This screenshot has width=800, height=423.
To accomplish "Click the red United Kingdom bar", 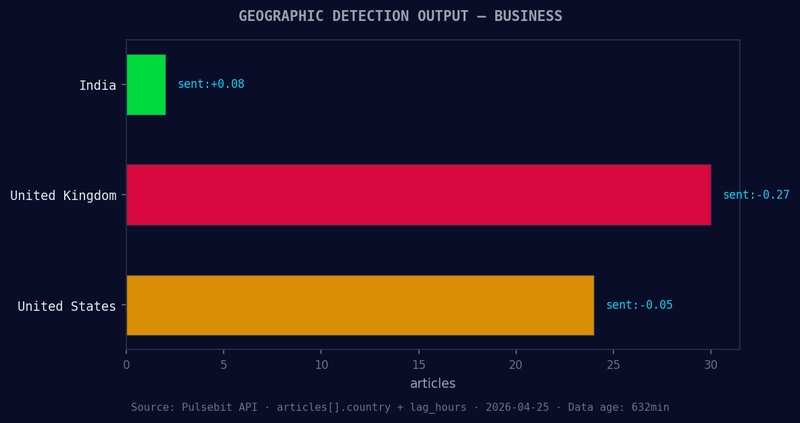I will tap(418, 195).
